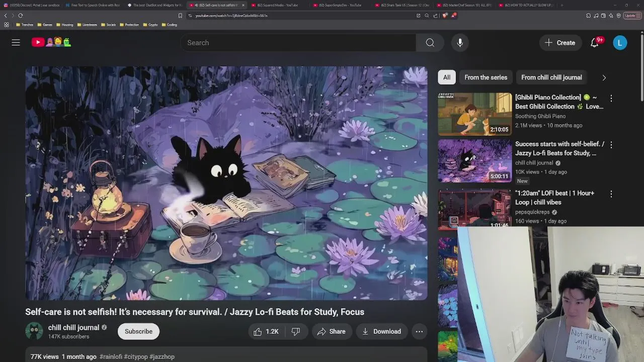Open notifications bell
The width and height of the screenshot is (644, 362).
click(x=595, y=43)
